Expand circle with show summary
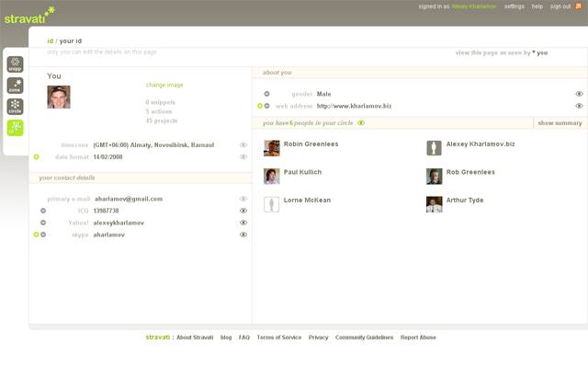The height and width of the screenshot is (367, 588). point(560,123)
